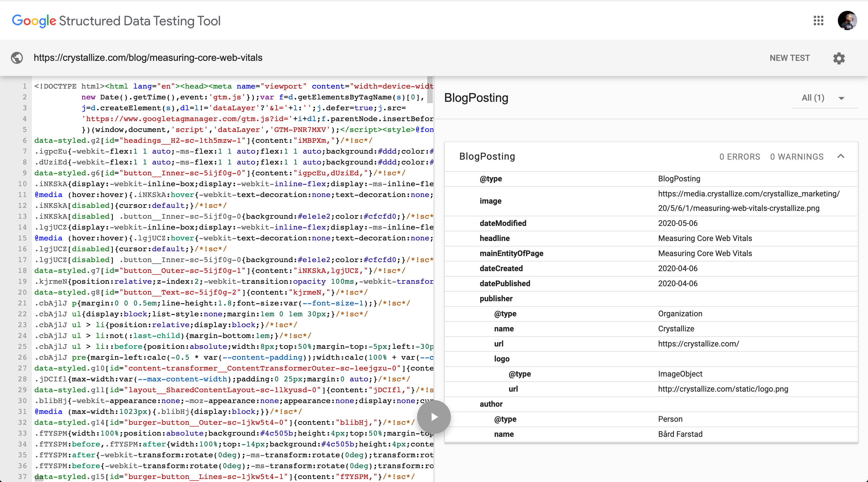Click code line 21 .cbAjlJ p margin rule
The width and height of the screenshot is (868, 482).
click(222, 303)
